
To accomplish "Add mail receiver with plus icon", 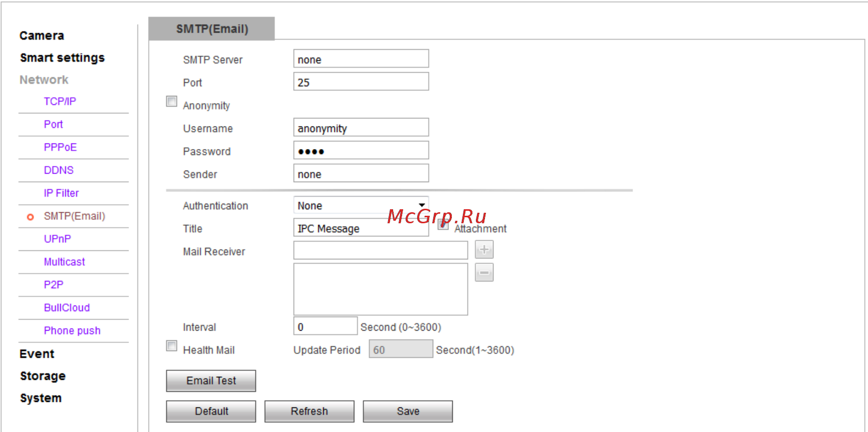I will pos(484,249).
